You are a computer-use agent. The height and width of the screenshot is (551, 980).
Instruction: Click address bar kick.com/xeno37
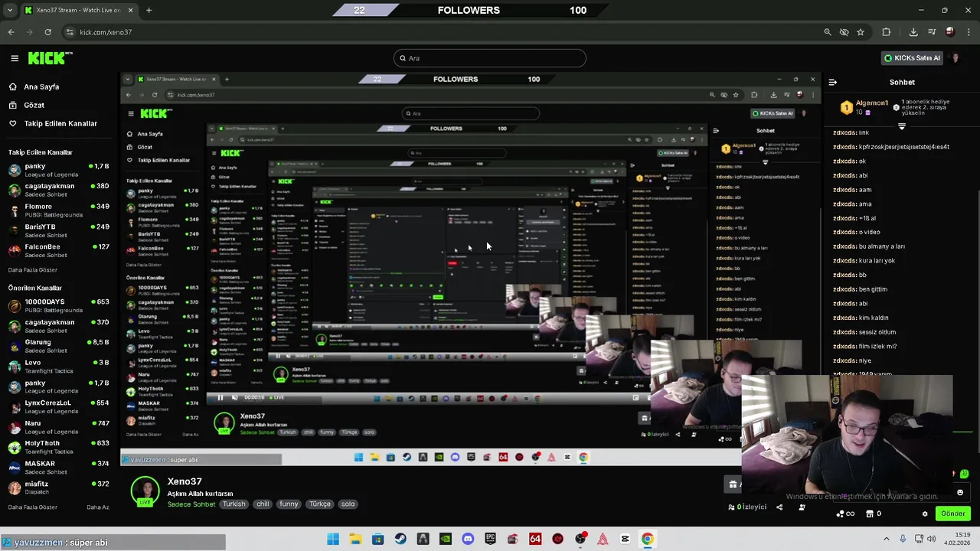click(x=106, y=32)
